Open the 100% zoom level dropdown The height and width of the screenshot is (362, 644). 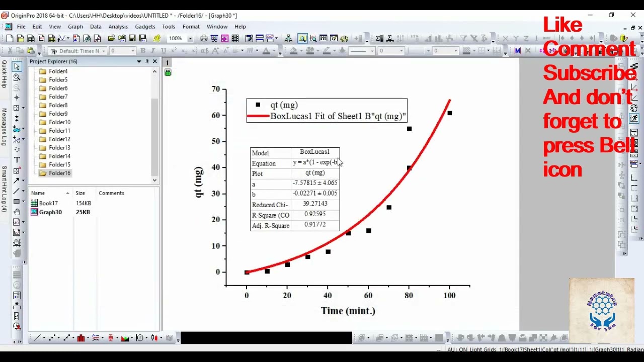coord(190,38)
